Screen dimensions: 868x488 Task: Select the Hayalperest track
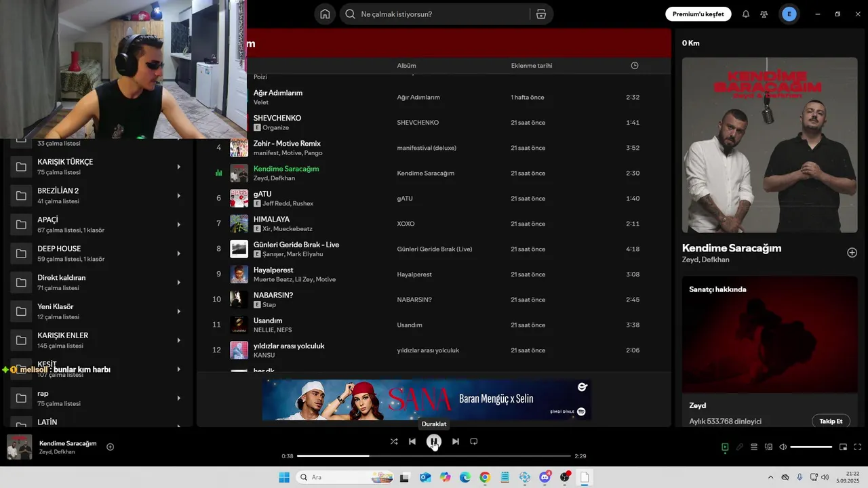click(x=434, y=274)
